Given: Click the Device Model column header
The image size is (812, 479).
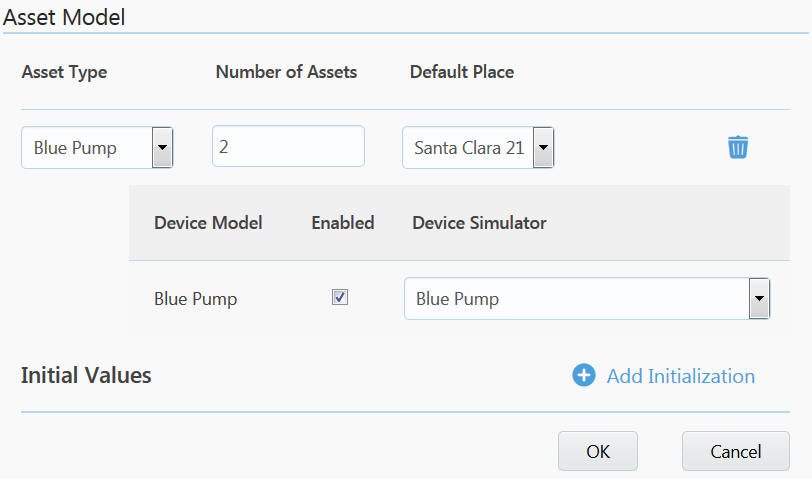Looking at the screenshot, I should click(x=208, y=223).
